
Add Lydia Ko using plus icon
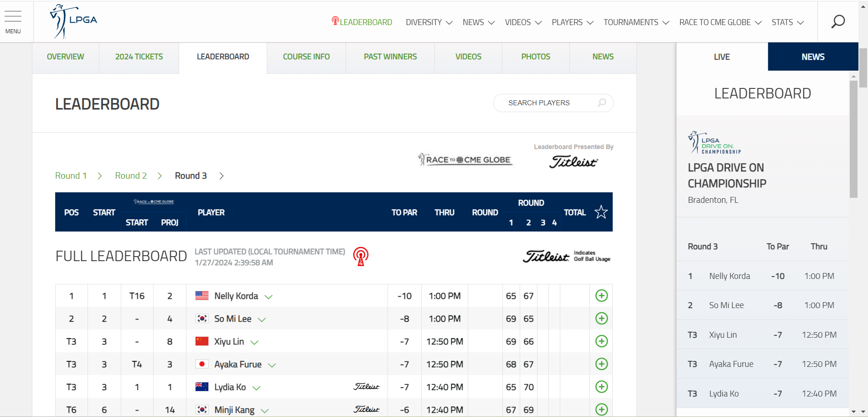(x=601, y=387)
